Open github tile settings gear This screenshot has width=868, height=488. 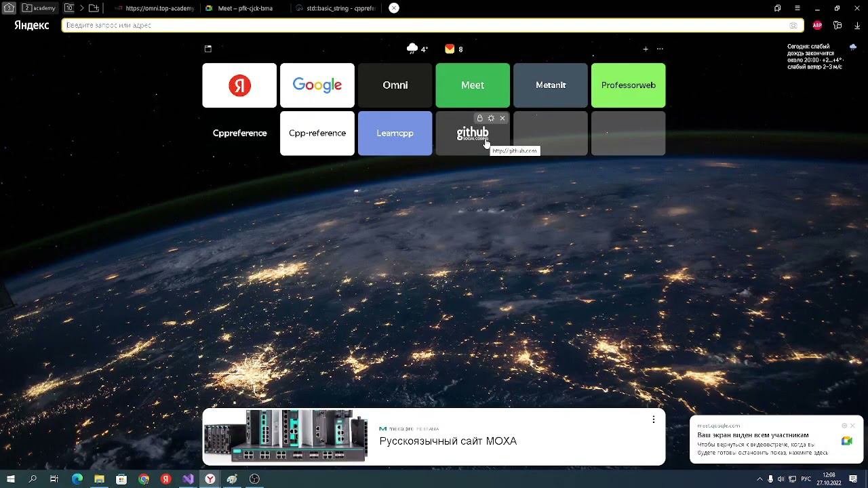coord(491,118)
